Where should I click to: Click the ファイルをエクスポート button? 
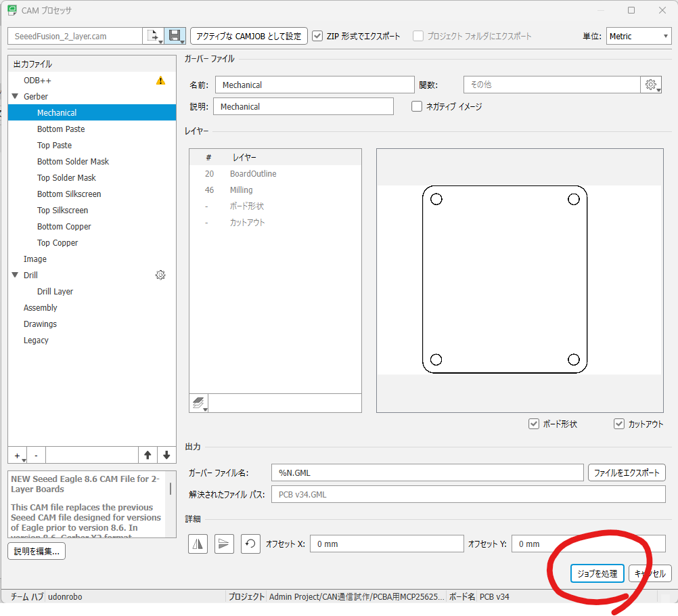point(627,472)
